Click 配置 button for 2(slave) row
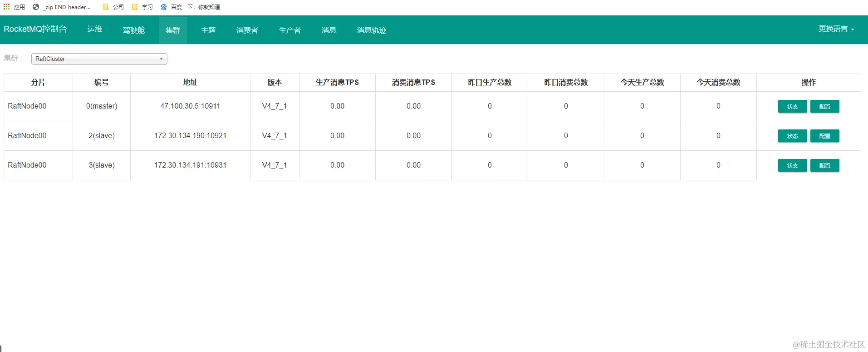Image resolution: width=868 pixels, height=352 pixels. 825,136
